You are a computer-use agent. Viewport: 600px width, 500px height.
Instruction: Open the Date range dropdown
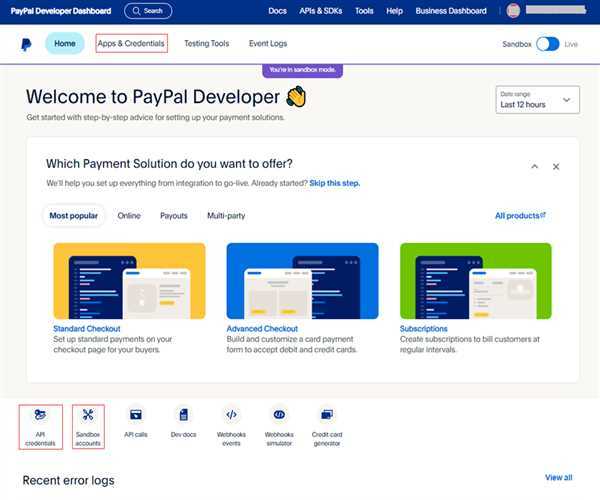537,100
